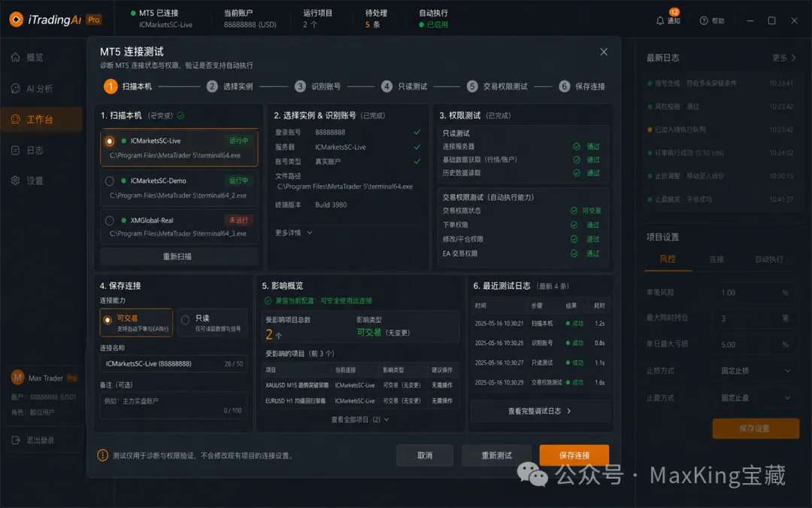Image resolution: width=812 pixels, height=508 pixels.
Task: Open the stop-loss method dropdown
Action: (756, 371)
